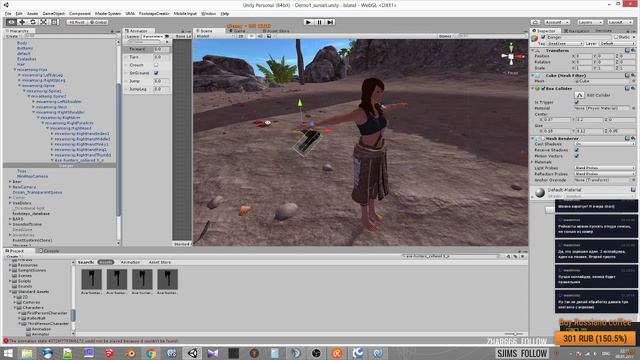The image size is (640, 360).
Task: Toggle the Is Trigger checkbox
Action: coord(577,102)
